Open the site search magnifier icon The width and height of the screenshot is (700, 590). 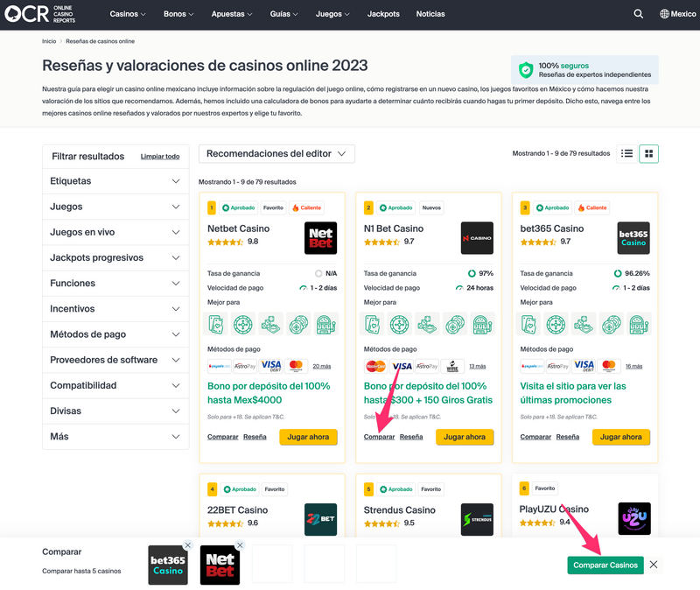(639, 14)
